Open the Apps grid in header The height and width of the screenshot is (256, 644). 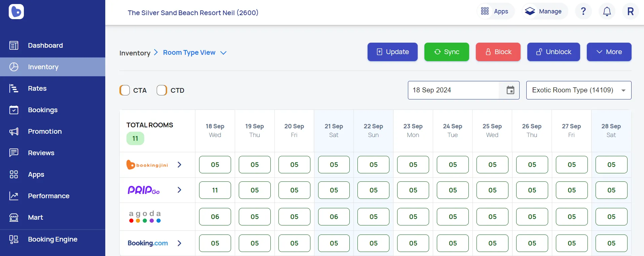pyautogui.click(x=494, y=11)
